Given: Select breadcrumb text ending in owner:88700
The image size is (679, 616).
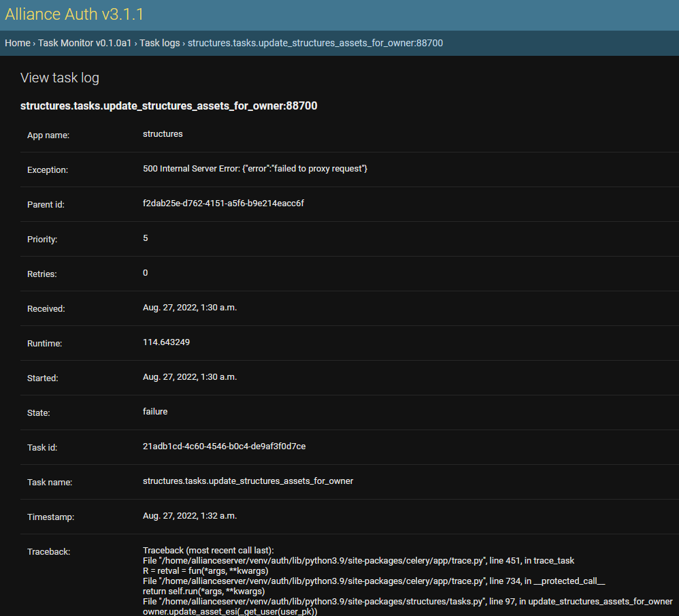Looking at the screenshot, I should point(315,43).
